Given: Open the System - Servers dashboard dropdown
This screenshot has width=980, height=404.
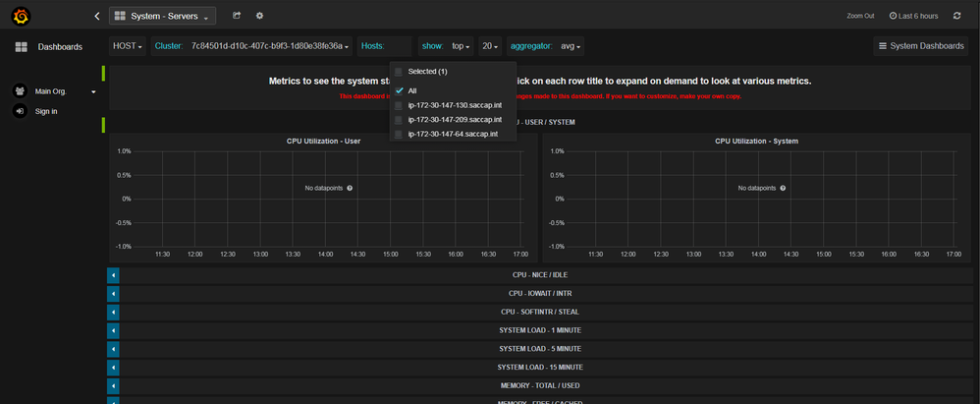Looking at the screenshot, I should click(x=162, y=16).
